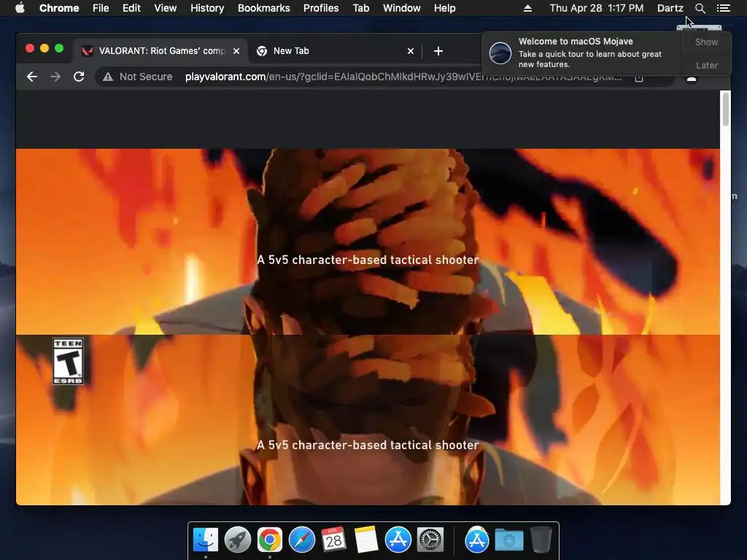Viewport: 747px width, 560px height.
Task: Open Calendar from the Dock
Action: pyautogui.click(x=333, y=540)
